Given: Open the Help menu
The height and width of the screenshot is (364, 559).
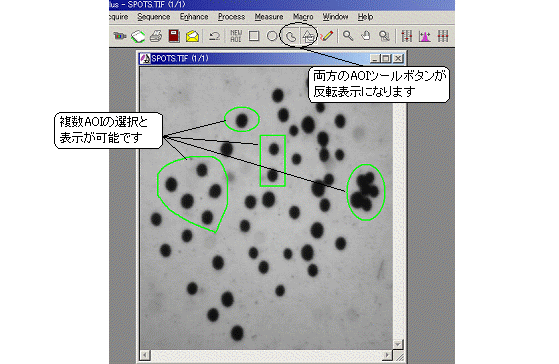Looking at the screenshot, I should coord(365,17).
